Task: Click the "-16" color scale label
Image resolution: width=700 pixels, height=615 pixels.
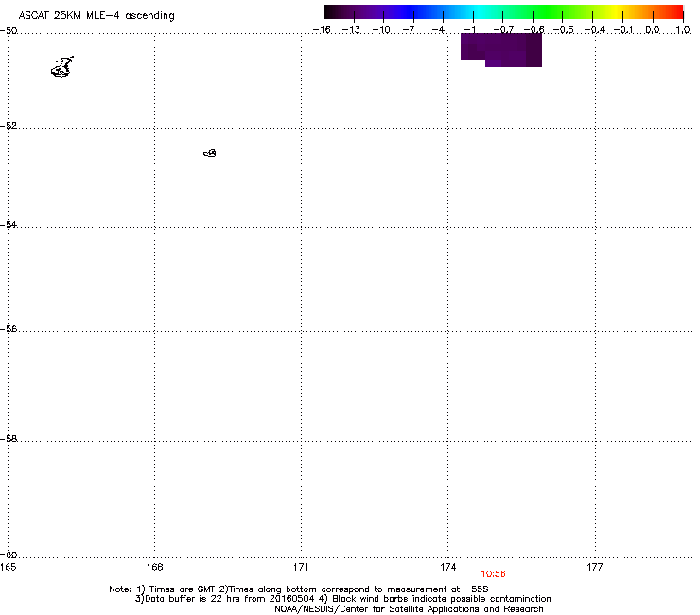Action: (322, 30)
